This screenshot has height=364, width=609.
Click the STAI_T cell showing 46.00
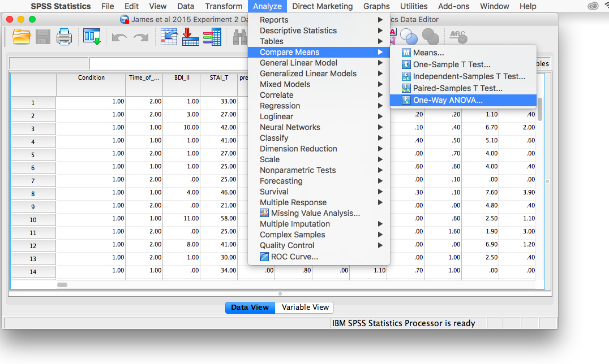[x=219, y=193]
